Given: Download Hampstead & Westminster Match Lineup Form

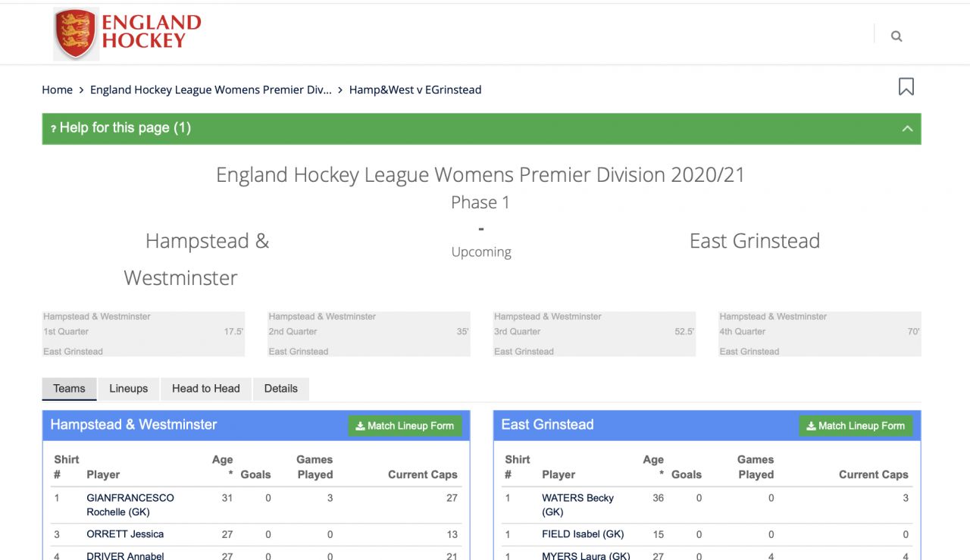Looking at the screenshot, I should (405, 426).
